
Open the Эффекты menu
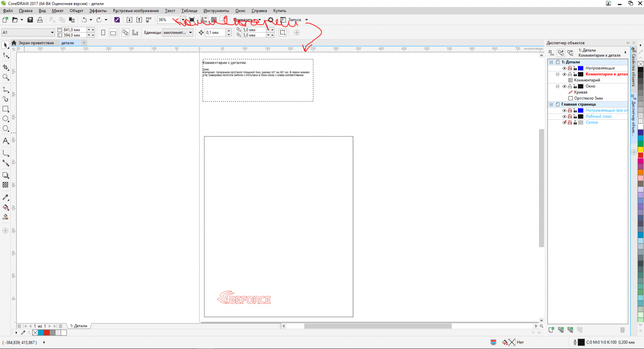click(x=98, y=11)
